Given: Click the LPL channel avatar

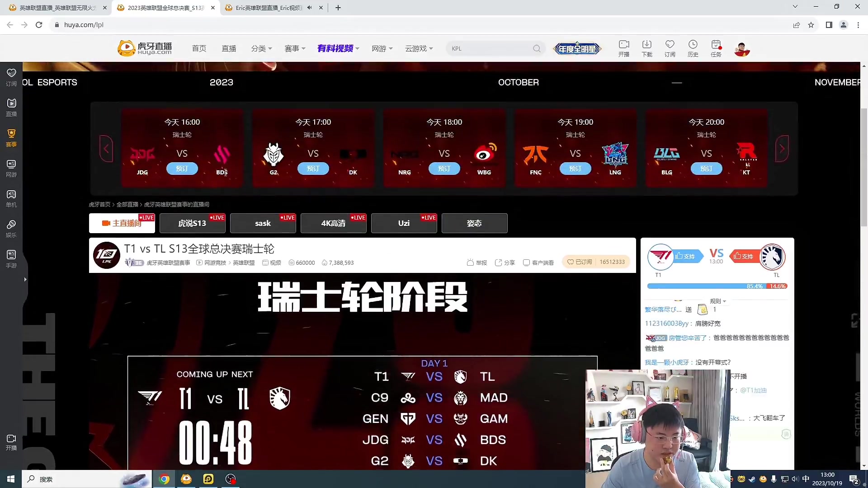Looking at the screenshot, I should 106,255.
